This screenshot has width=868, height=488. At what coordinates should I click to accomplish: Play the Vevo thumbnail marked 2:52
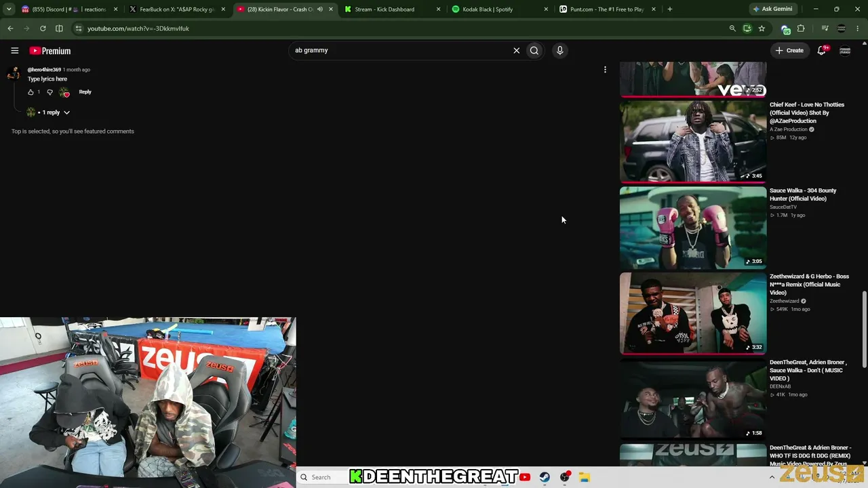click(x=693, y=79)
